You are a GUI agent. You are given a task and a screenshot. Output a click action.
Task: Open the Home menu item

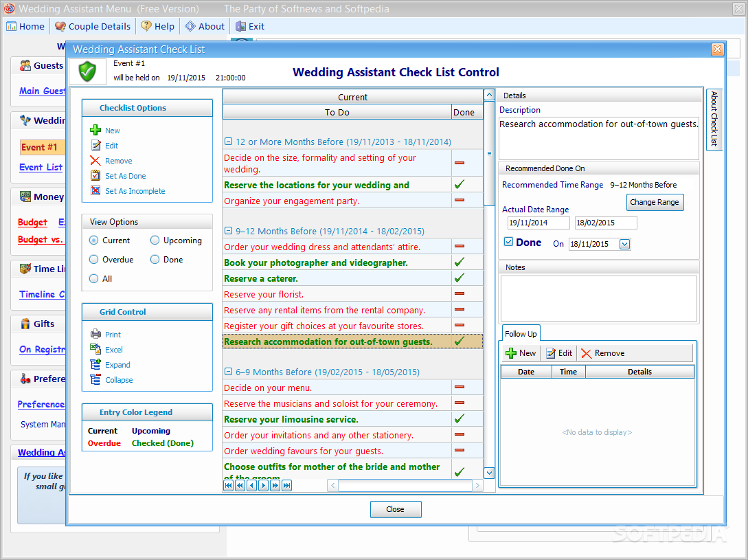(x=25, y=26)
